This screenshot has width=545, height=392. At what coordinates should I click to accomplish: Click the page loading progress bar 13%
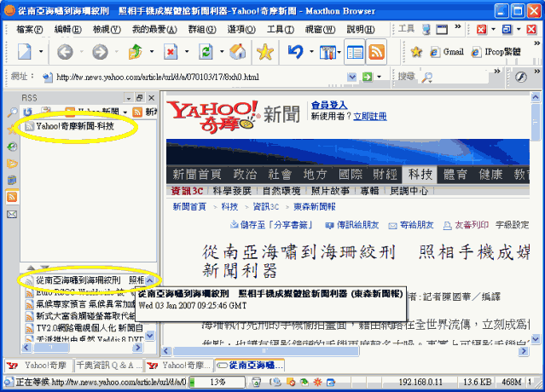pos(217,383)
